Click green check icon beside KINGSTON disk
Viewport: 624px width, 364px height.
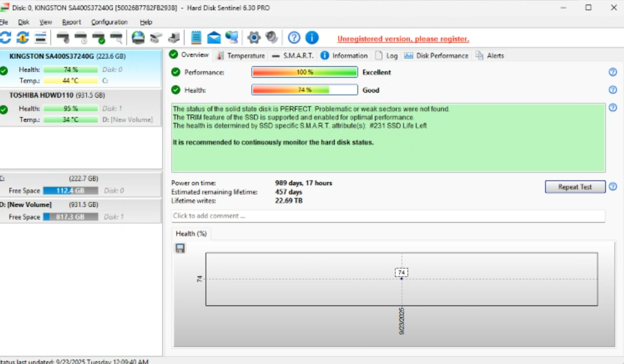[3, 71]
